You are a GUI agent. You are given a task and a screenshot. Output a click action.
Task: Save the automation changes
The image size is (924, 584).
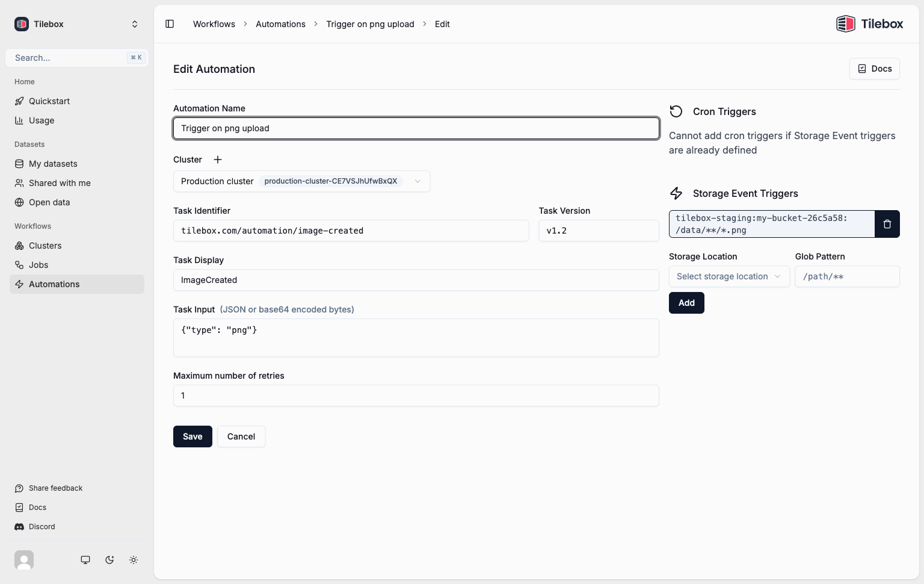tap(192, 436)
